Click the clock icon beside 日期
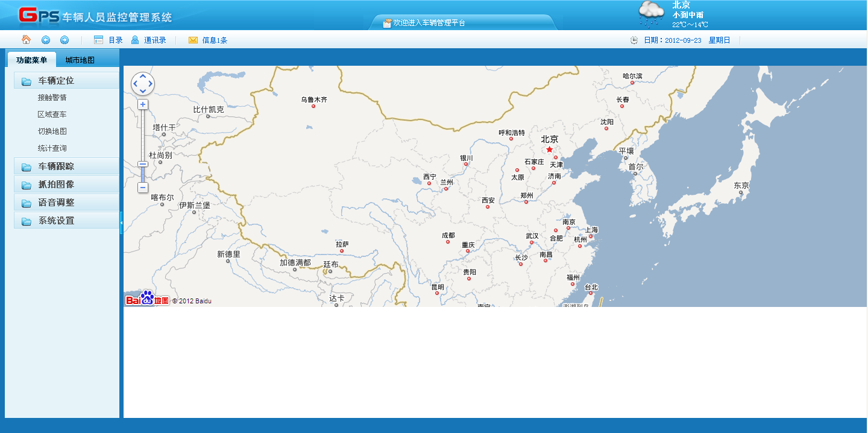 [x=634, y=40]
